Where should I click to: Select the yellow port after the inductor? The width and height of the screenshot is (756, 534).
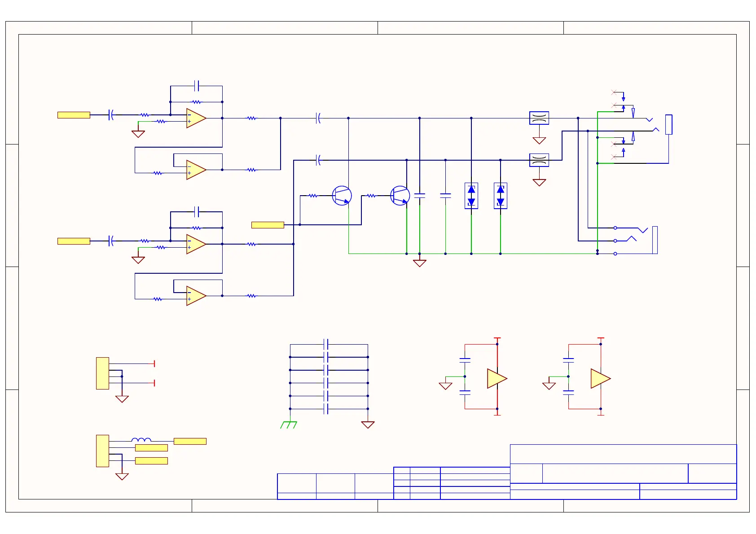(x=190, y=442)
